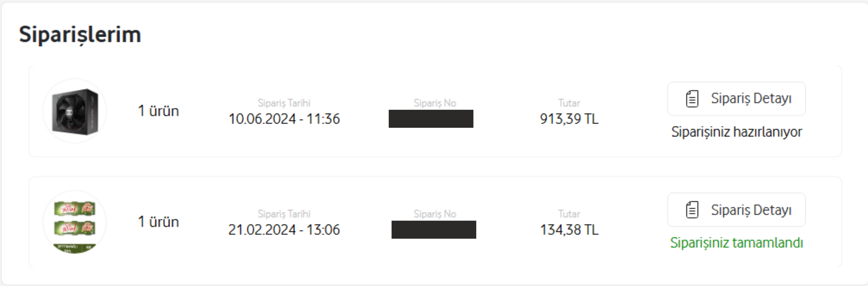This screenshot has height=286, width=868.
Task: Click the "Siparişiniz hazırlanıyor" status text
Action: [736, 132]
